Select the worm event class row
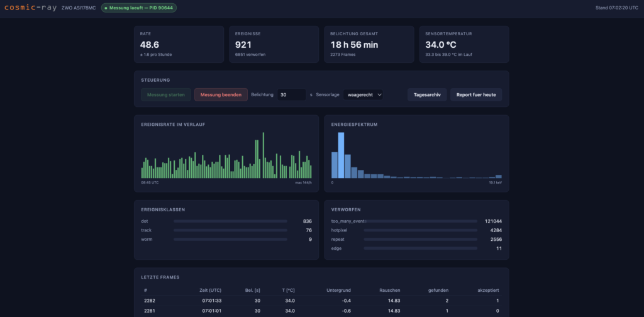The width and height of the screenshot is (644, 317). (x=226, y=239)
